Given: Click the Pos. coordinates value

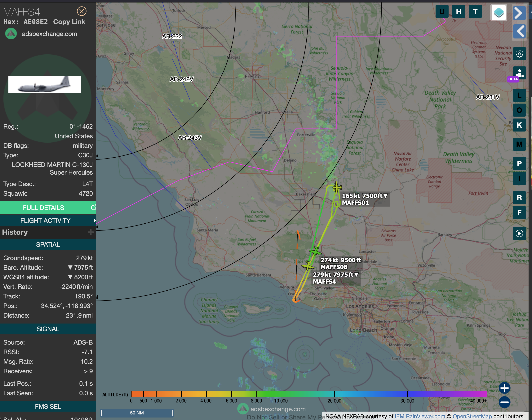Looking at the screenshot, I should coord(67,306).
